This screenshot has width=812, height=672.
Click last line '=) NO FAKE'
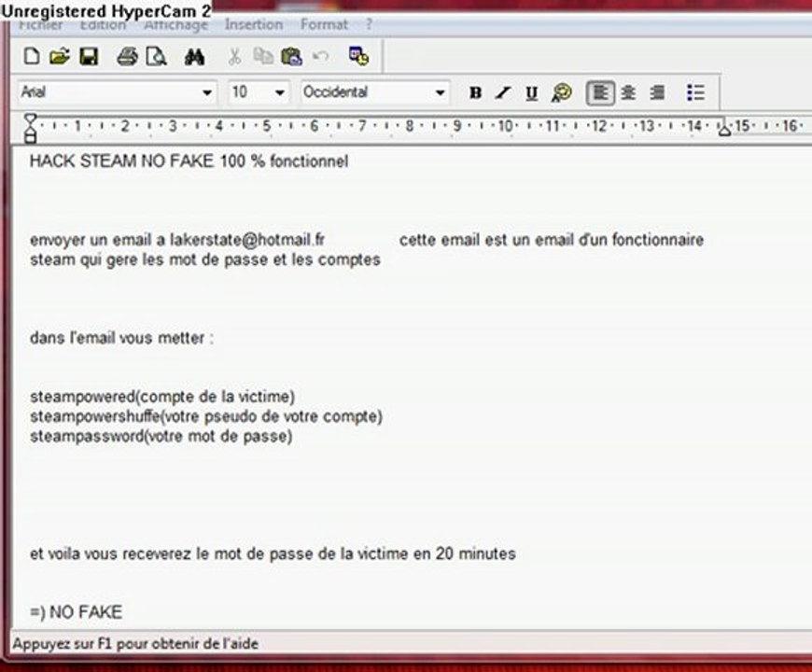(77, 612)
